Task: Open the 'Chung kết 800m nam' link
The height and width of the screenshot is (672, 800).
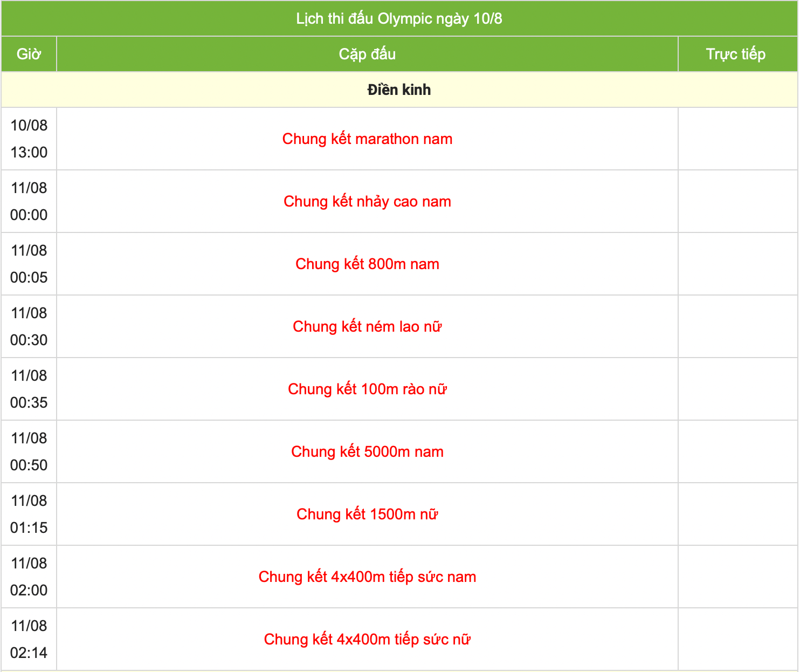Action: point(367,264)
